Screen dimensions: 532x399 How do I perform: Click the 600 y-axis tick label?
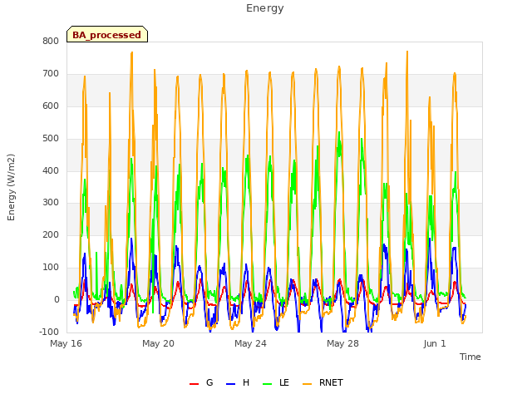click(x=51, y=106)
